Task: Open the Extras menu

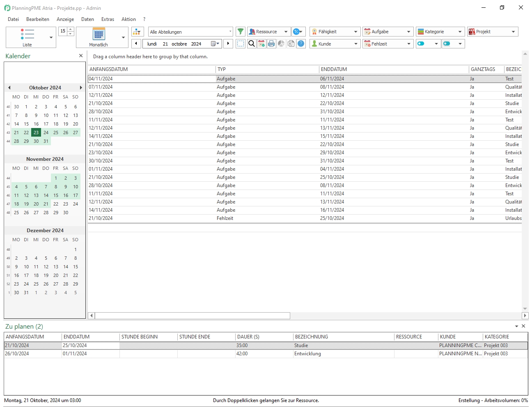Action: (108, 19)
